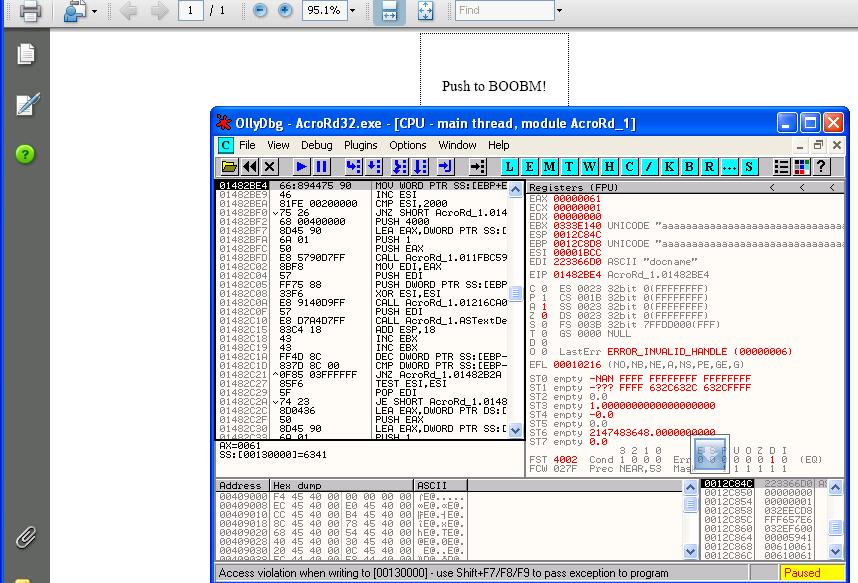Open the Pages panel in the sidebar
The height and width of the screenshot is (583, 858).
26,55
